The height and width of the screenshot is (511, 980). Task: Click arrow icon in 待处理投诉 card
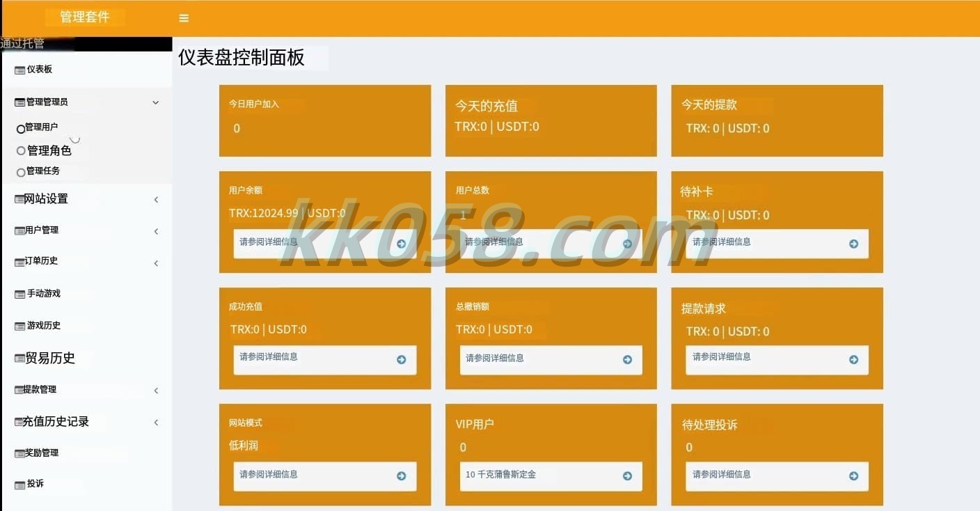click(854, 475)
